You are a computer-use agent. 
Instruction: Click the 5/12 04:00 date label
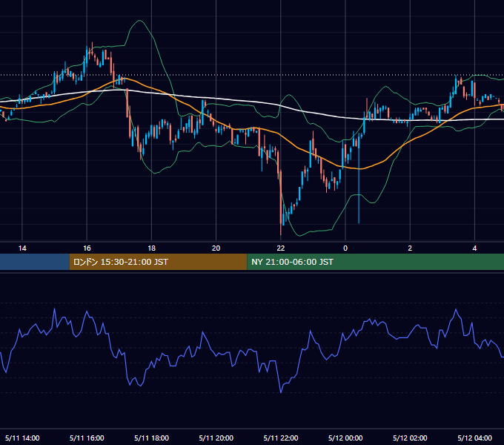coord(474,438)
